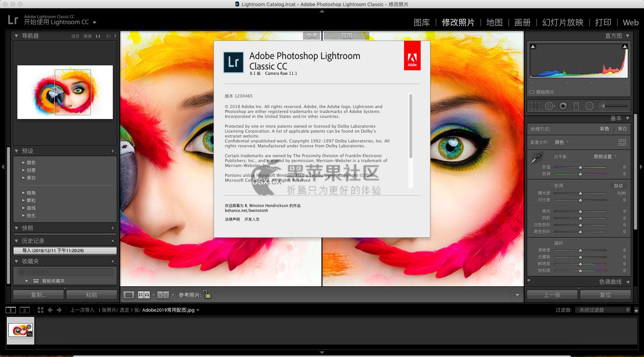Open the 配置文件 颜色 dropdown
Image resolution: width=644 pixels, height=357 pixels.
pyautogui.click(x=562, y=142)
